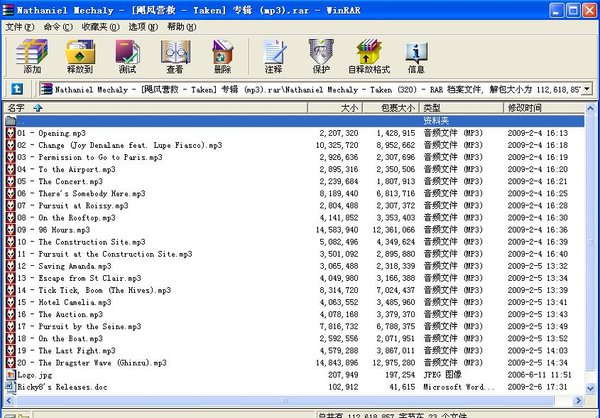Expand the archive path dropdown arrow

(586, 89)
